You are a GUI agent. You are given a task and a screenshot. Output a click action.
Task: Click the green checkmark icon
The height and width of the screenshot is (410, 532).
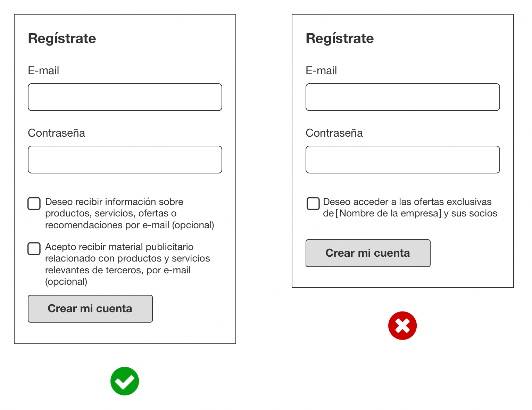pyautogui.click(x=125, y=381)
